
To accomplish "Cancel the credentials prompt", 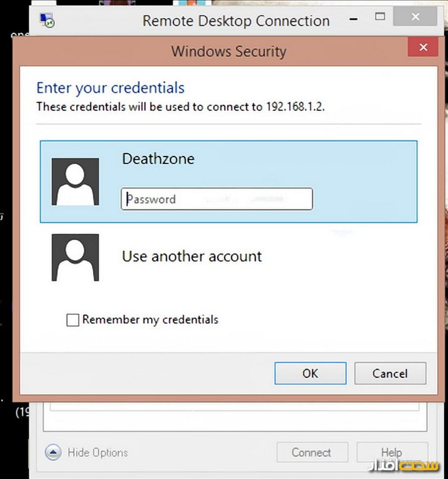I will tap(390, 374).
